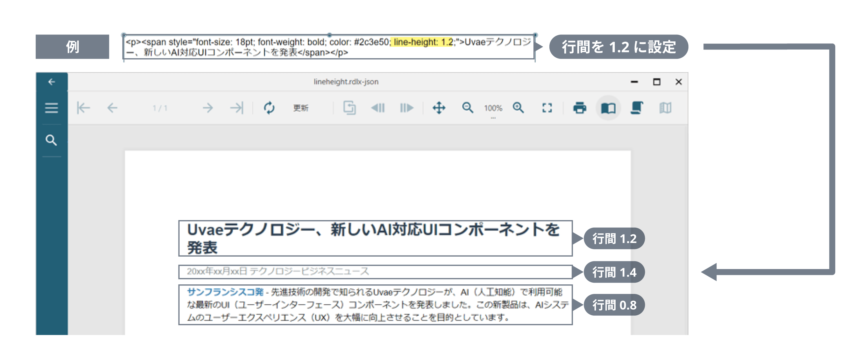868x362 pixels.
Task: Click the back arrow in sidebar
Action: pos(52,82)
